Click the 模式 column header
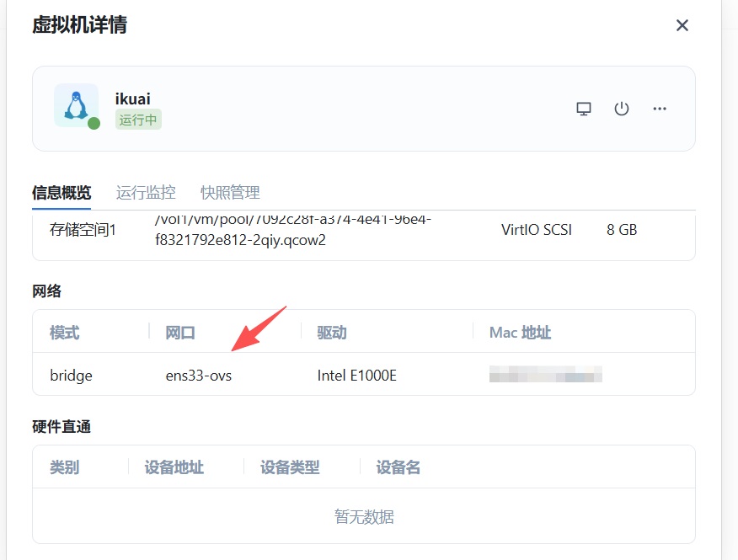 65,333
